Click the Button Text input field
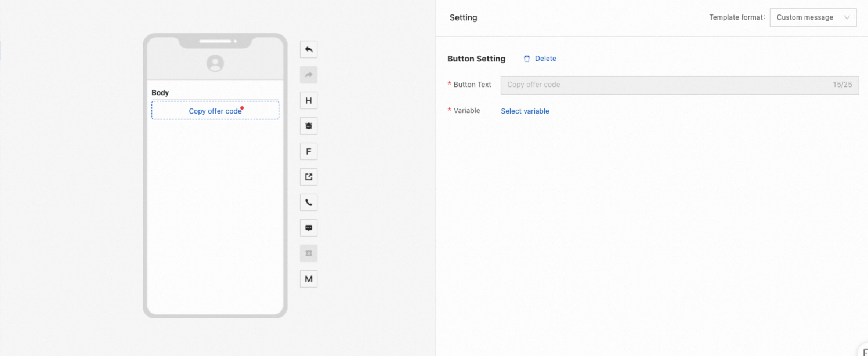This screenshot has width=868, height=356. pyautogui.click(x=679, y=85)
